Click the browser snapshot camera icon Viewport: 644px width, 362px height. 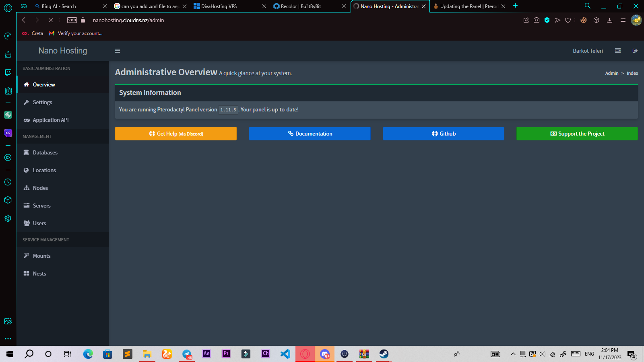point(537,20)
